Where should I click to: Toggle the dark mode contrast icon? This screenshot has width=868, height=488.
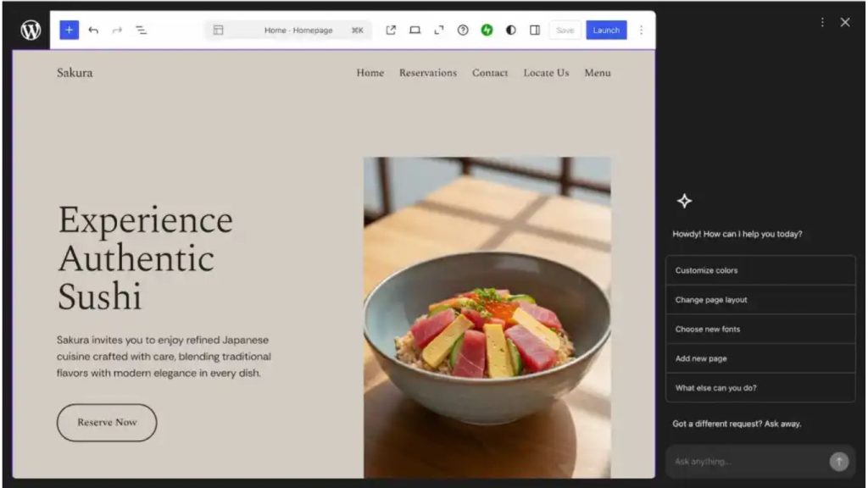[x=510, y=30]
